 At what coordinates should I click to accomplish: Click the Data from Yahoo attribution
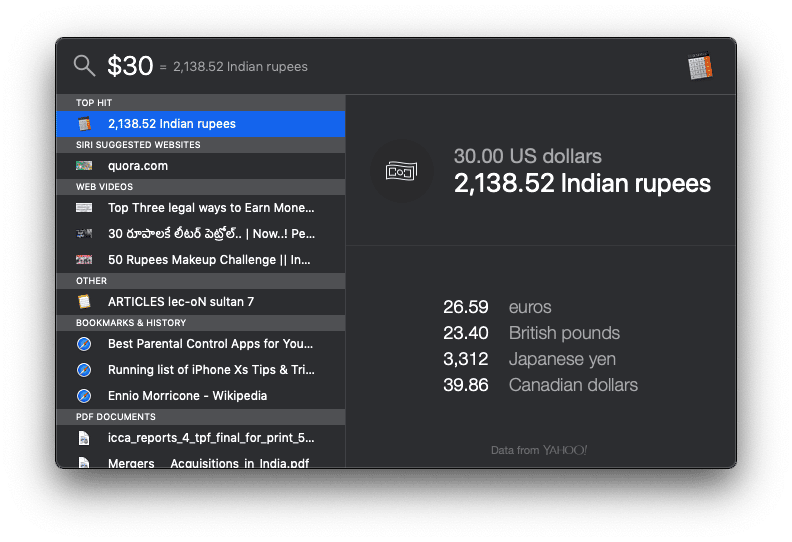tap(539, 450)
